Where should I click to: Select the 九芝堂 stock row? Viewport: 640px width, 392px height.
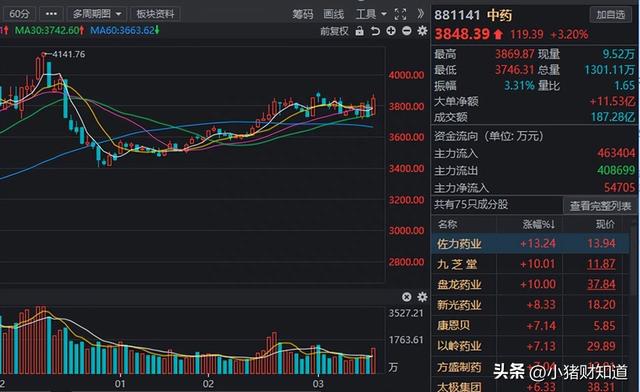[530, 264]
